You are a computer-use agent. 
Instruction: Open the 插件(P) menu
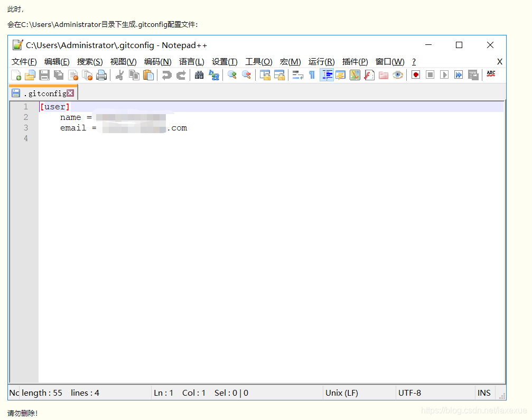(354, 61)
